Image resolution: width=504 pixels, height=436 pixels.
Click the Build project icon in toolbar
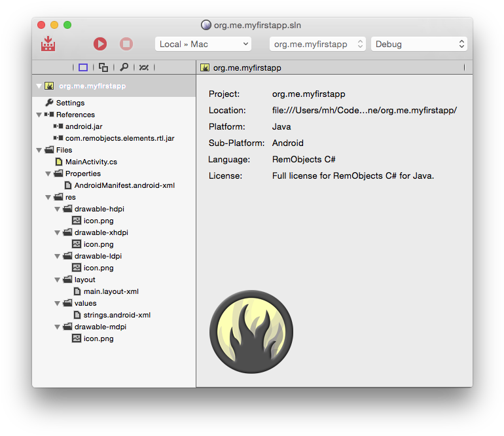click(x=48, y=44)
